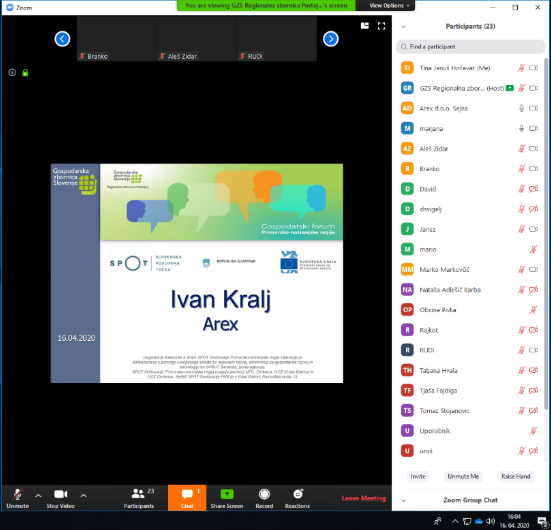Select Aleš Zidar video thumbnail
Screen dimensions: 551x530
197,39
